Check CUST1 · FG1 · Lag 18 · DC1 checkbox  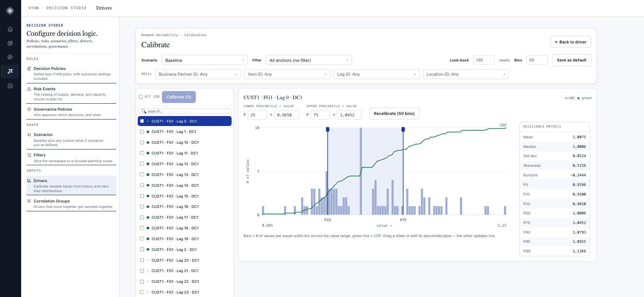[x=142, y=228]
